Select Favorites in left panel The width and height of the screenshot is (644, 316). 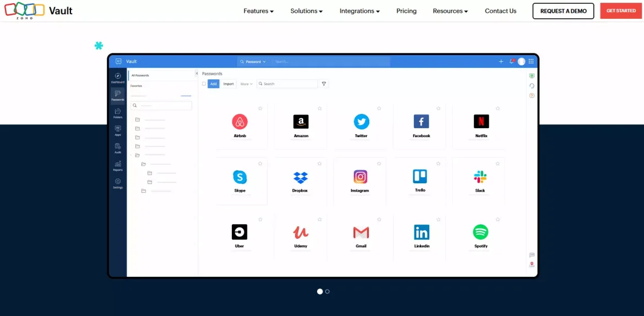tap(137, 86)
